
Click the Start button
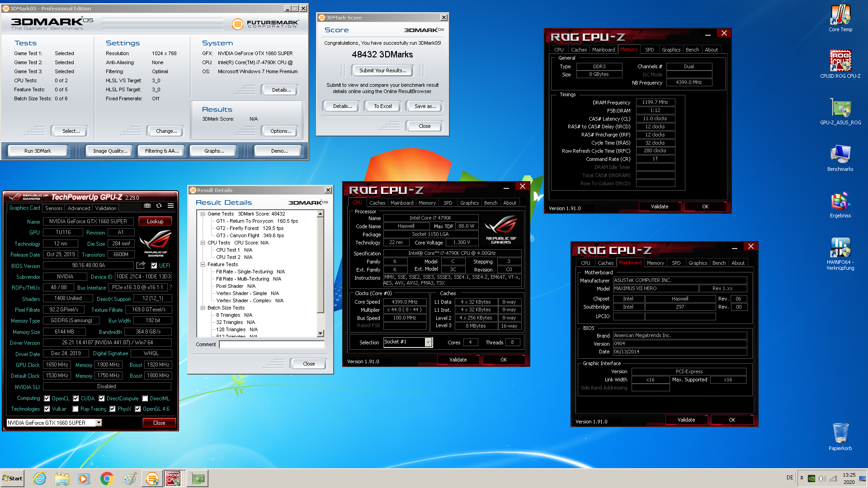point(13,478)
